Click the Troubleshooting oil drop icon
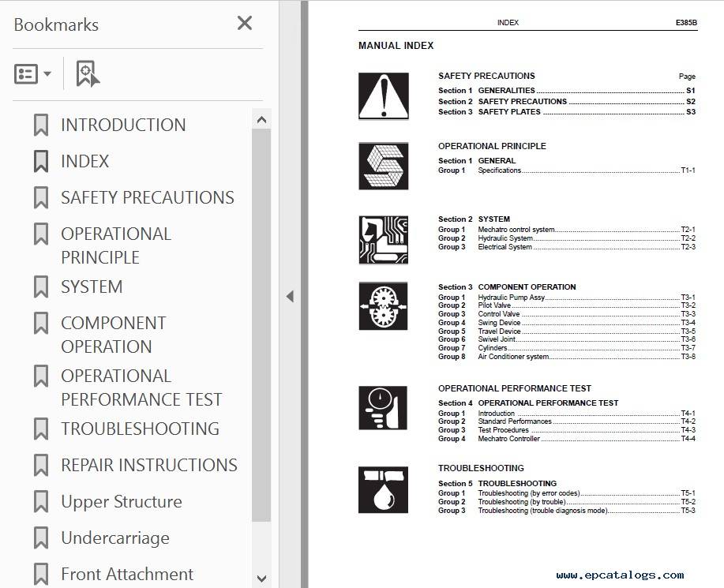 click(383, 489)
